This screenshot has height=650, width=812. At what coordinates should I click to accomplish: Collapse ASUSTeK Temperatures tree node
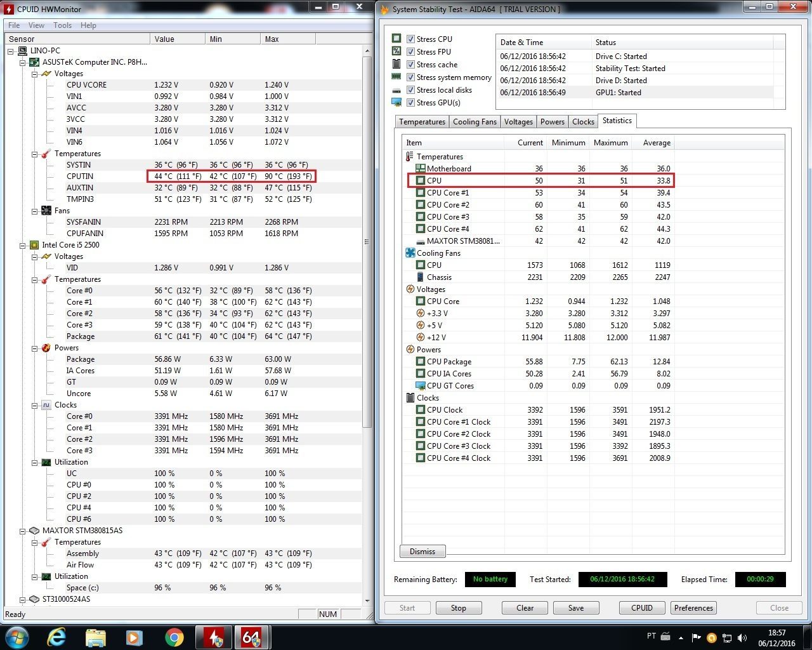35,154
